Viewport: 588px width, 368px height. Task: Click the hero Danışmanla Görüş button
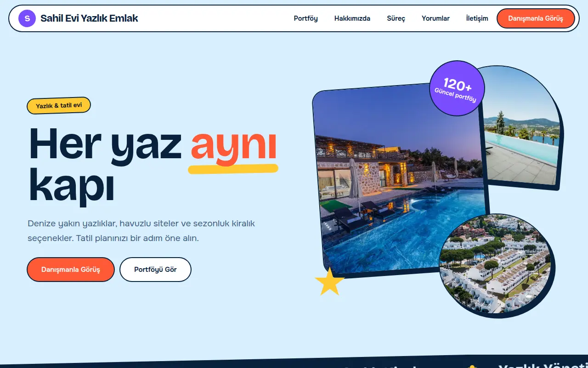[x=71, y=270]
